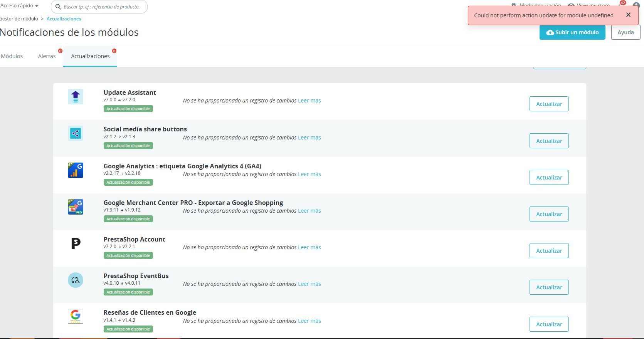
Task: Update Google Merchant Center PRO module
Action: coord(549,214)
